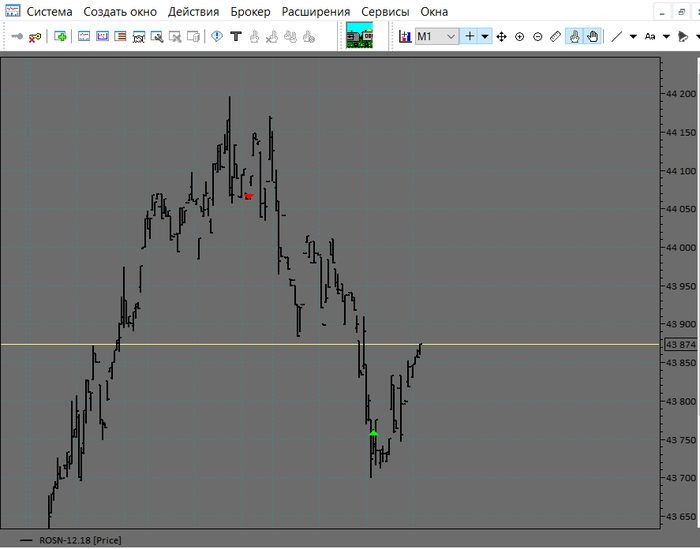
Task: Open the Расширения menu
Action: [315, 12]
